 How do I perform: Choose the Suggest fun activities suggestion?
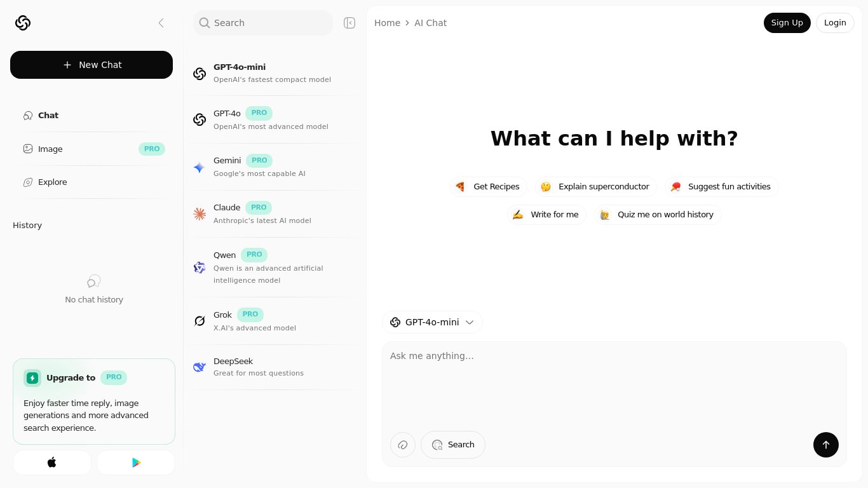point(722,187)
